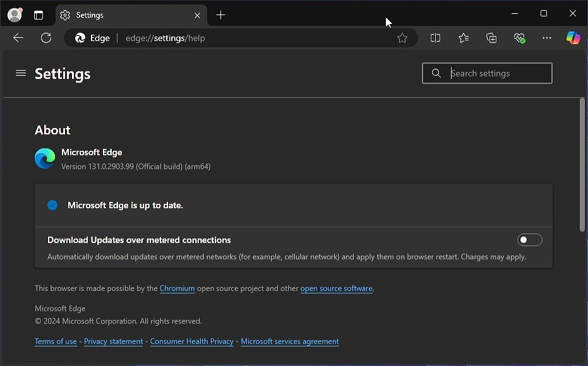Refresh the settings page

click(x=46, y=38)
